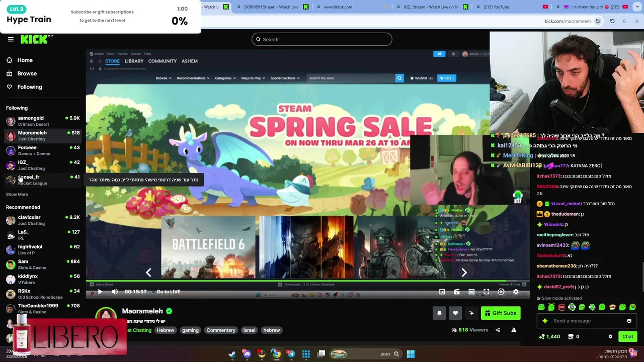This screenshot has height=362, width=644.
Task: Open channel points balance 1,440
Action: 549,336
